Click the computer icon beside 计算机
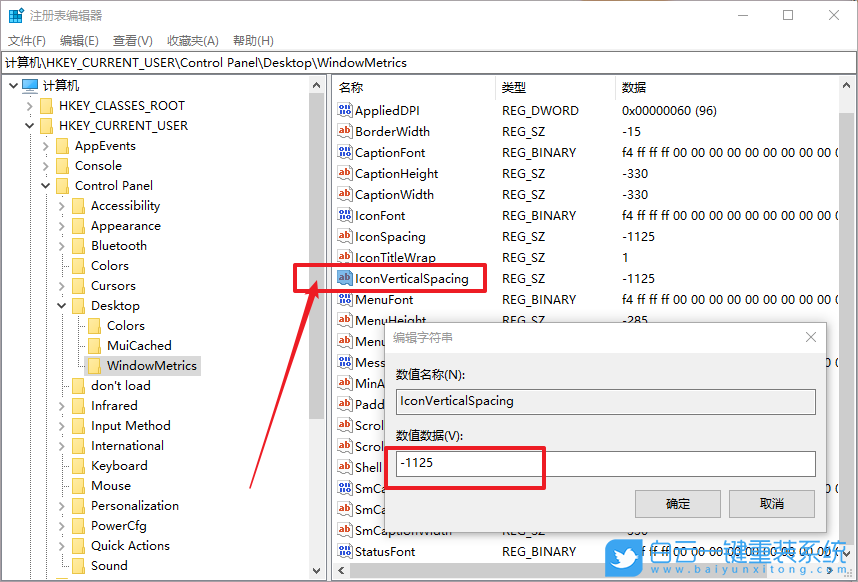The height and width of the screenshot is (582, 858). (30, 85)
